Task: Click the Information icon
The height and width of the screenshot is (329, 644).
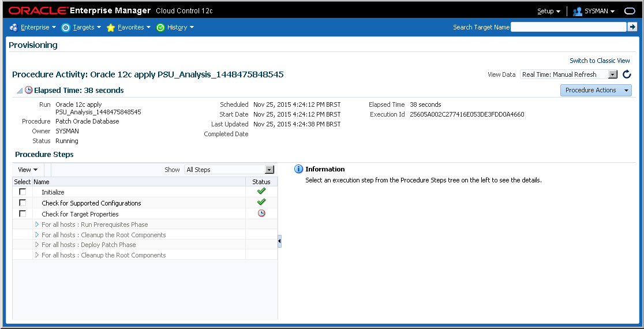Action: pyautogui.click(x=298, y=169)
